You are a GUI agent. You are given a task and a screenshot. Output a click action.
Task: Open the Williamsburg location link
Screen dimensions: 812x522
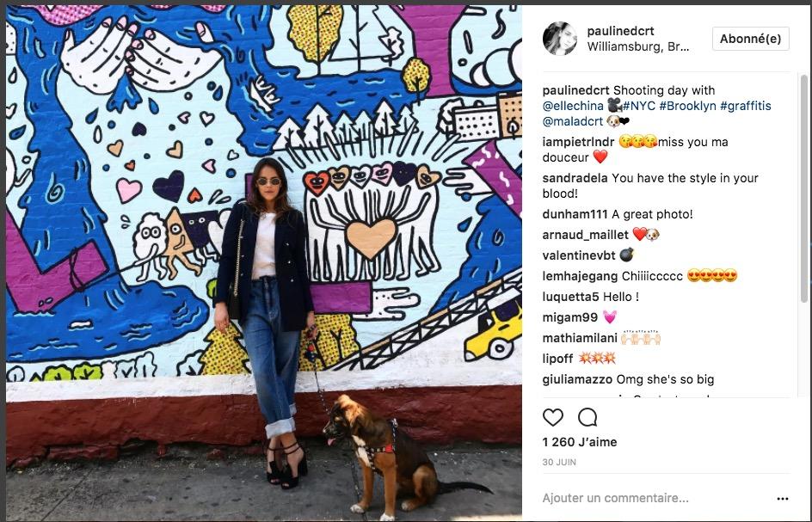638,47
